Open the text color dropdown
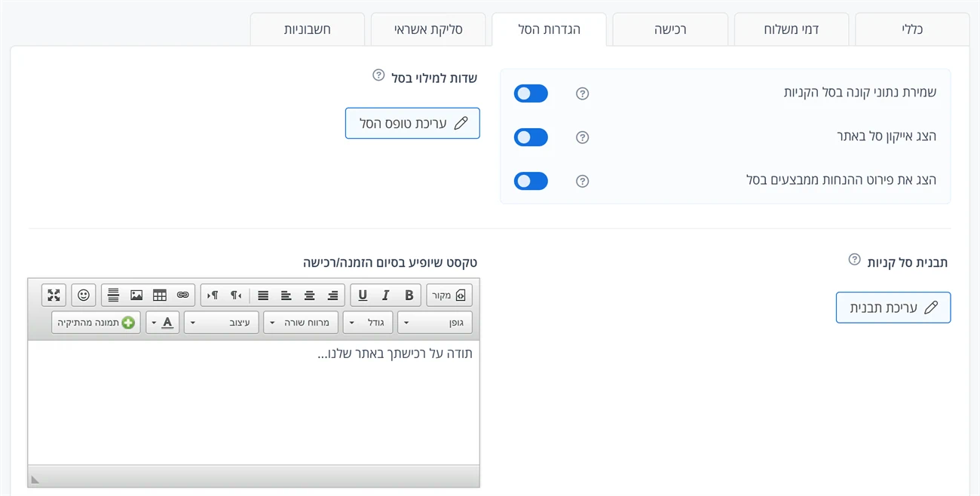The height and width of the screenshot is (496, 980). click(163, 323)
